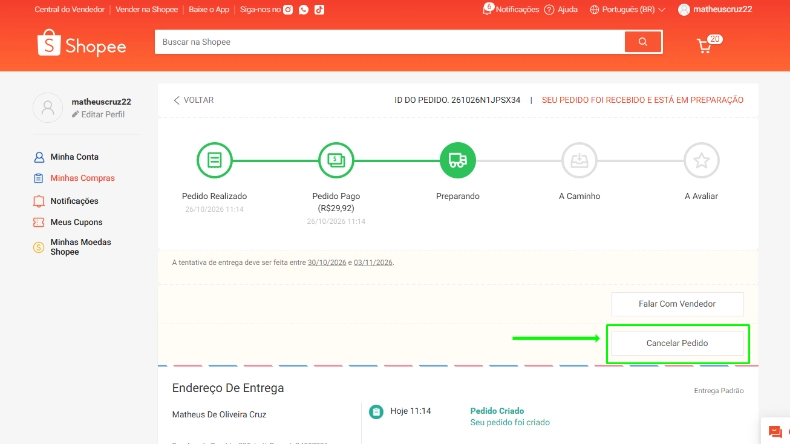790x444 pixels.
Task: Open the matheuscruz22 account menu in header
Action: point(722,9)
